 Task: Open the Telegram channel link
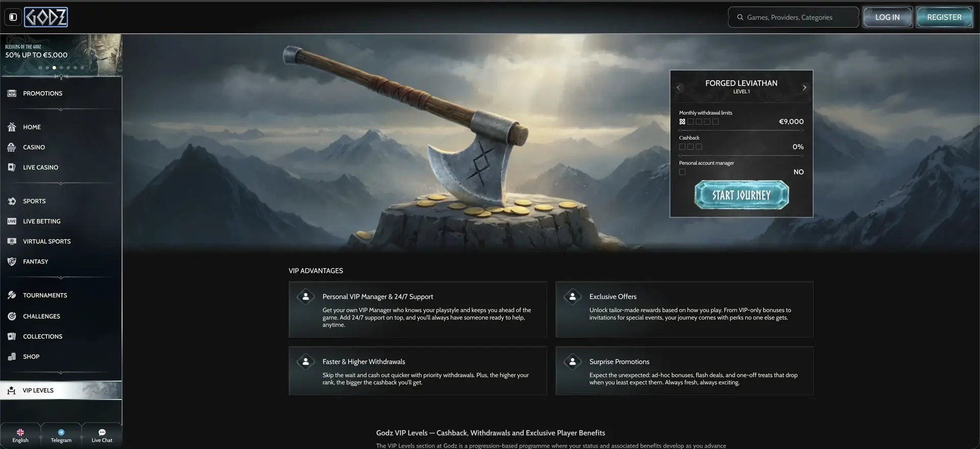(x=61, y=436)
